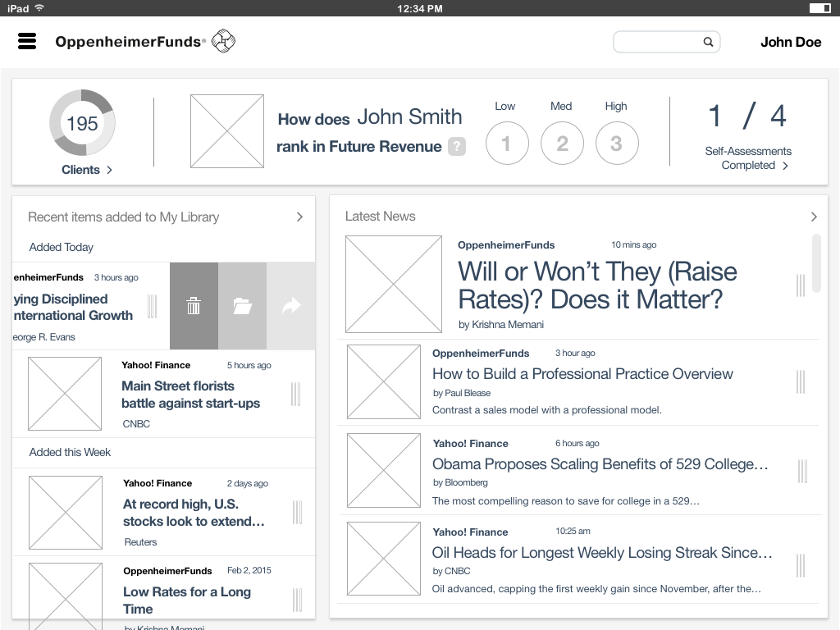Share library item with arrow icon
Image resolution: width=840 pixels, height=630 pixels.
coord(291,306)
